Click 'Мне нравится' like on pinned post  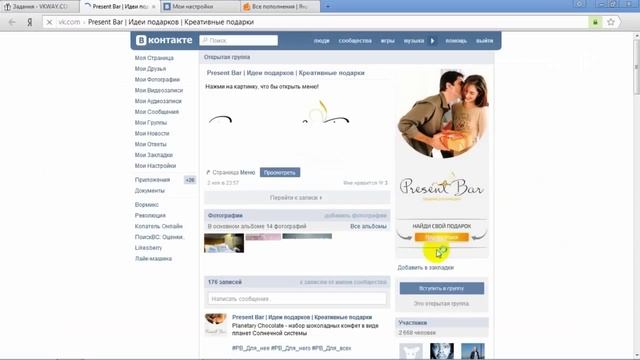(x=365, y=183)
